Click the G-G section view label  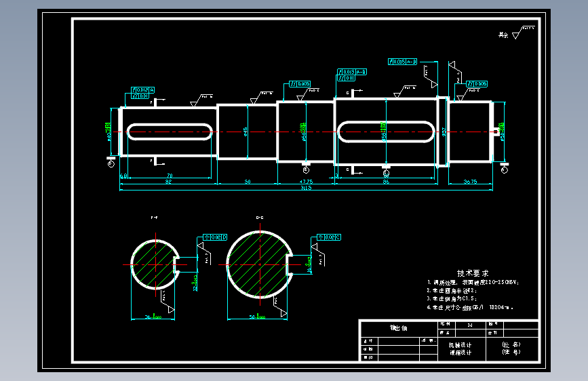tap(260, 218)
